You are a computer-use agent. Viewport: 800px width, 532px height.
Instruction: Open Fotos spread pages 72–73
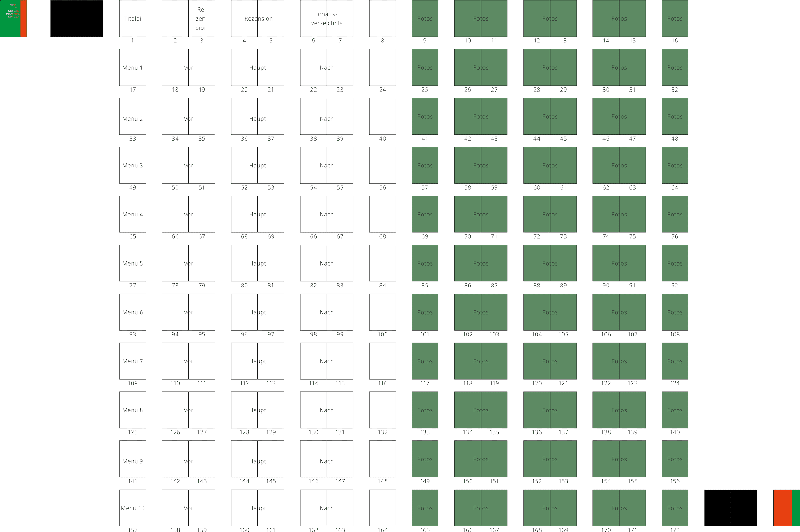[550, 214]
